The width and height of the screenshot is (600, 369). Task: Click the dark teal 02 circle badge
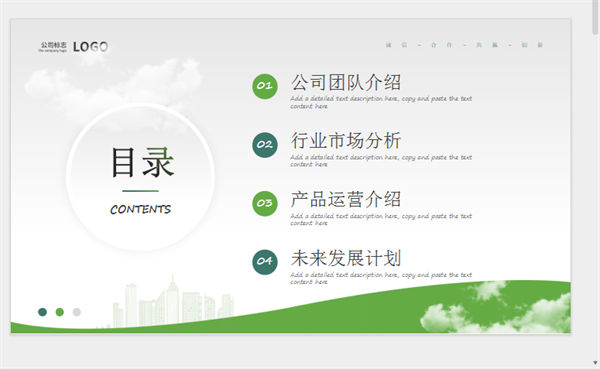coord(265,145)
